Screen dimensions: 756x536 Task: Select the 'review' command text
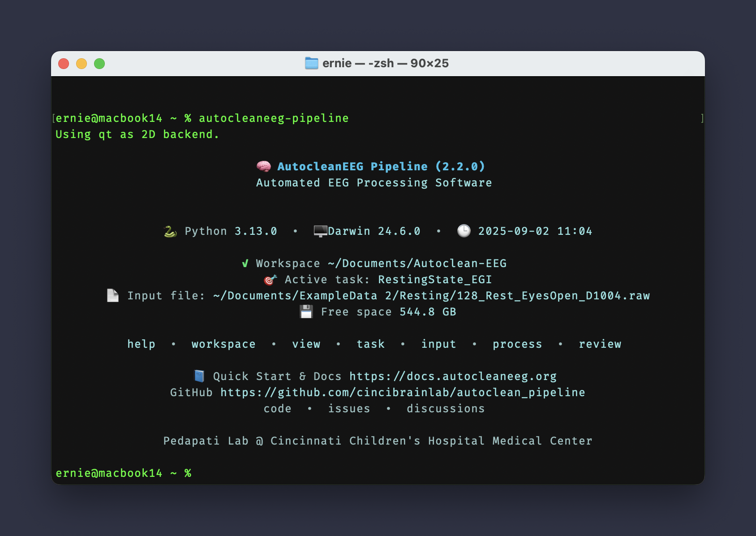point(600,344)
